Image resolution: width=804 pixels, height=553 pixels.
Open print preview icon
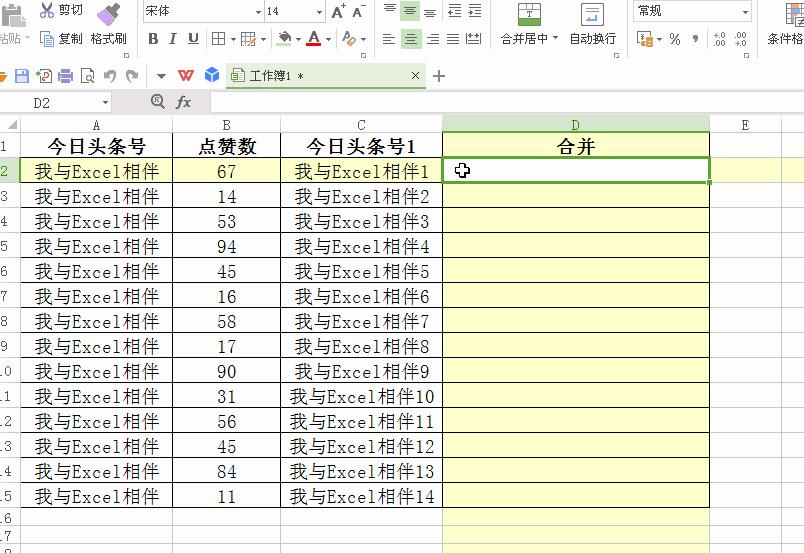point(88,76)
